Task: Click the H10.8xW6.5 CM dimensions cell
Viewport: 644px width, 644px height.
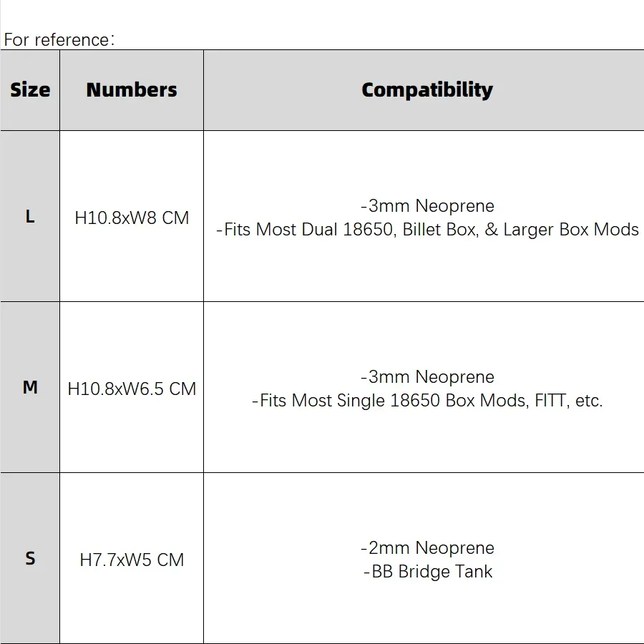Action: (x=132, y=389)
